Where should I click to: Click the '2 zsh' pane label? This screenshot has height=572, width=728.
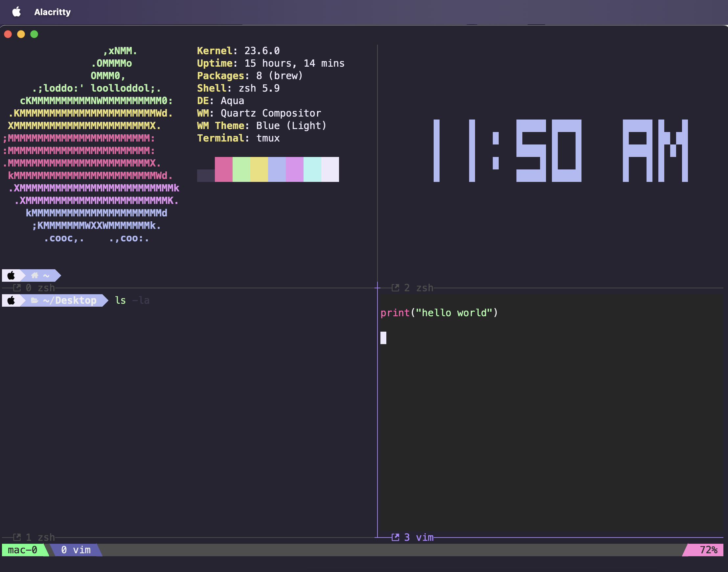419,288
